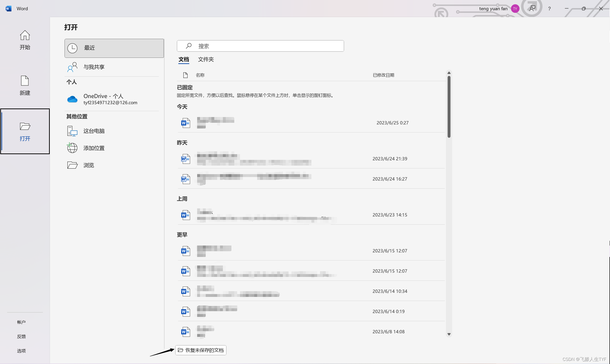This screenshot has height=364, width=610.
Task: Click 添加位置 add a place
Action: pyautogui.click(x=94, y=148)
